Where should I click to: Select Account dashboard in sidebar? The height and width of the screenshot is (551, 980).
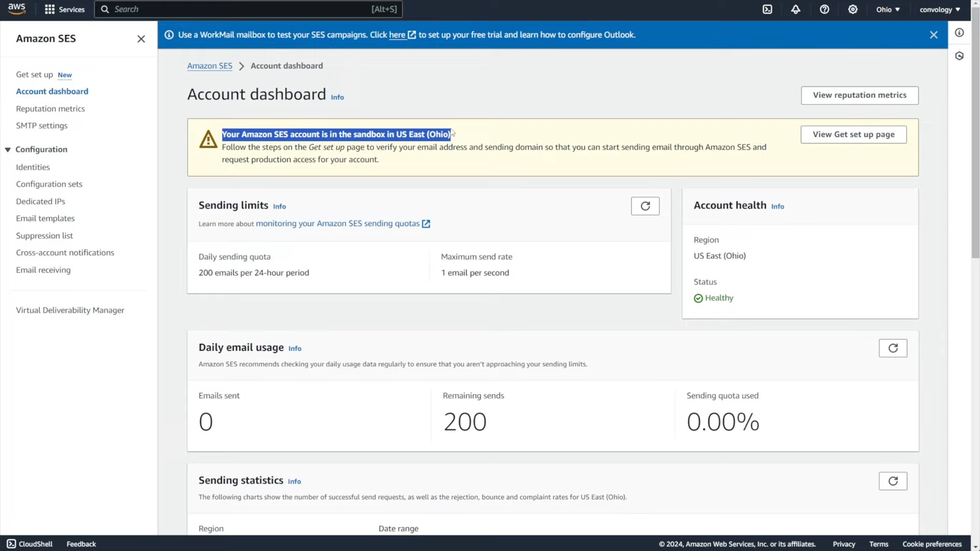coord(52,91)
